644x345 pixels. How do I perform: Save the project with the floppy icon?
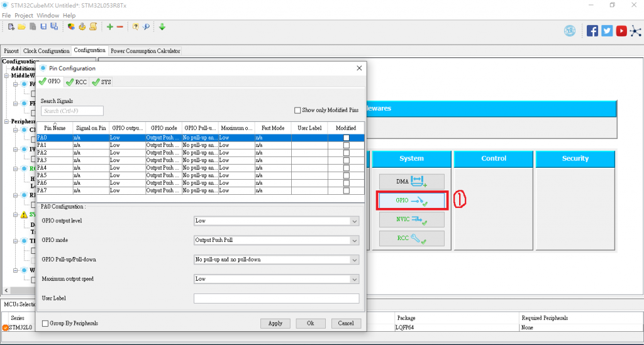coord(43,26)
